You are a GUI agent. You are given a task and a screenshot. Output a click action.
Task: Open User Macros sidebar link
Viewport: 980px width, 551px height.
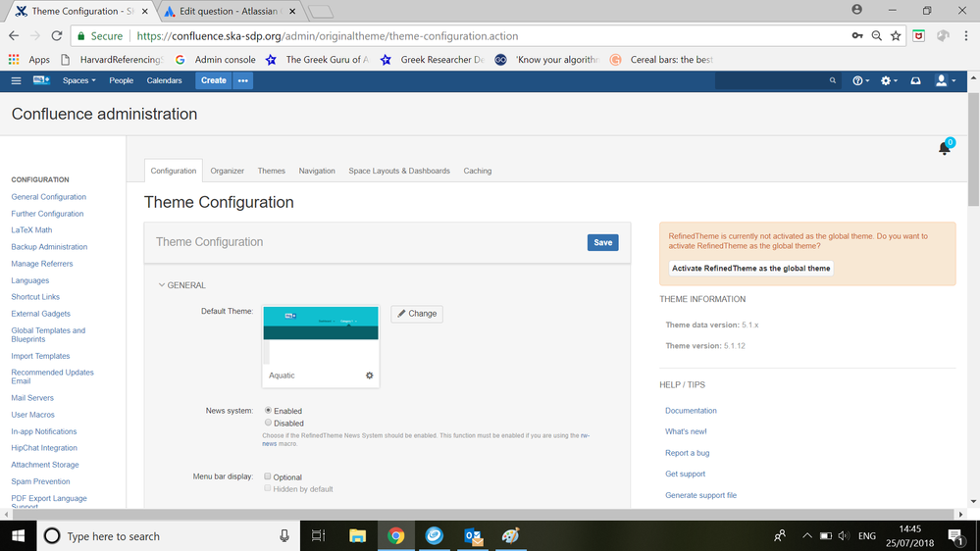[33, 415]
